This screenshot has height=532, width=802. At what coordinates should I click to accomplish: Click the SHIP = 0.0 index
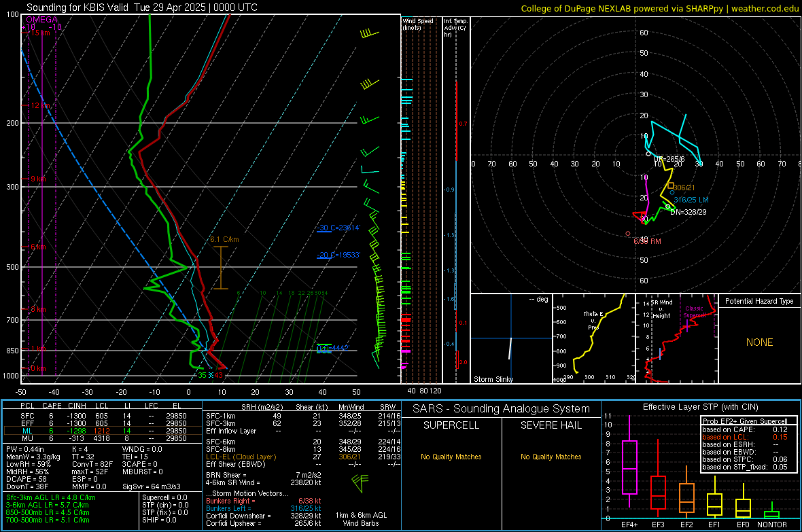pos(159,520)
